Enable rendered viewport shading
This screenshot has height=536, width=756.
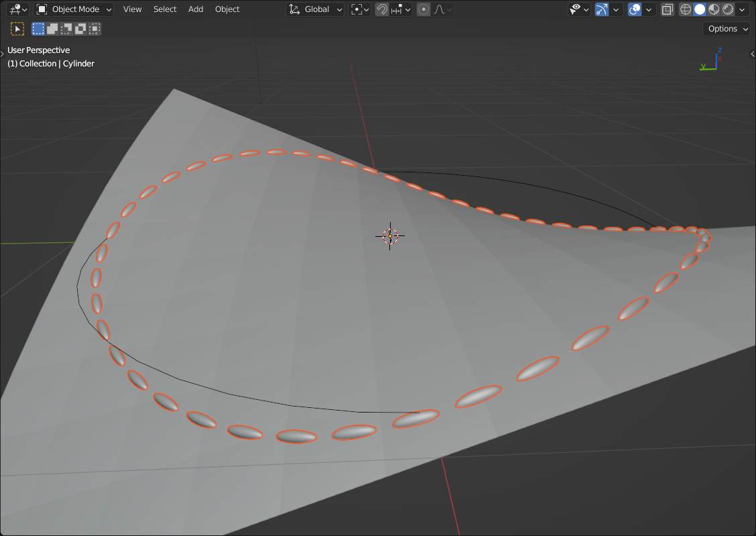click(x=730, y=9)
